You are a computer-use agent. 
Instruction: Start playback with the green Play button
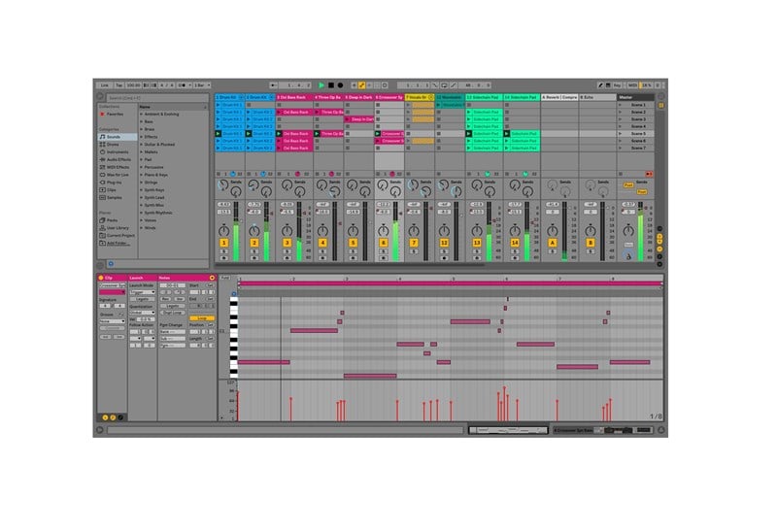point(321,85)
